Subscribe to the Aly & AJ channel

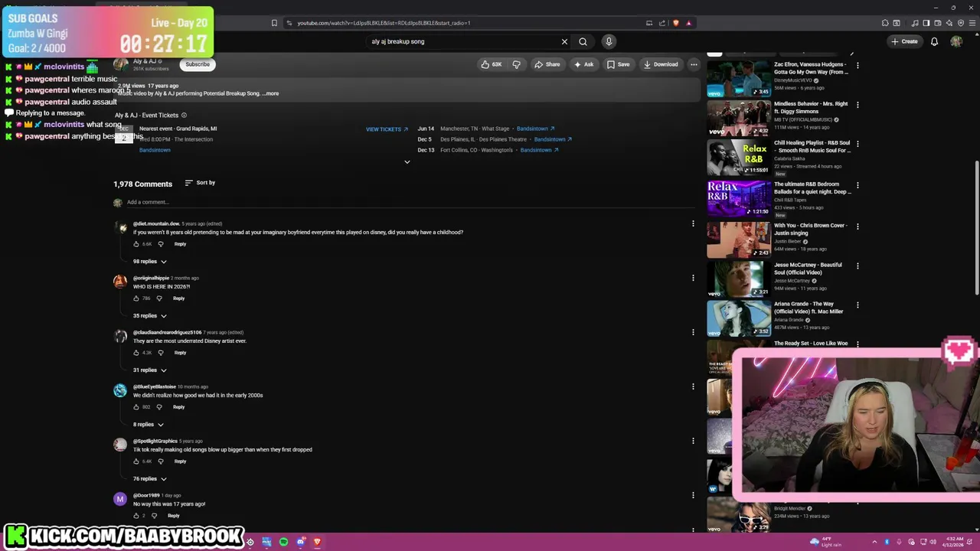pos(197,64)
